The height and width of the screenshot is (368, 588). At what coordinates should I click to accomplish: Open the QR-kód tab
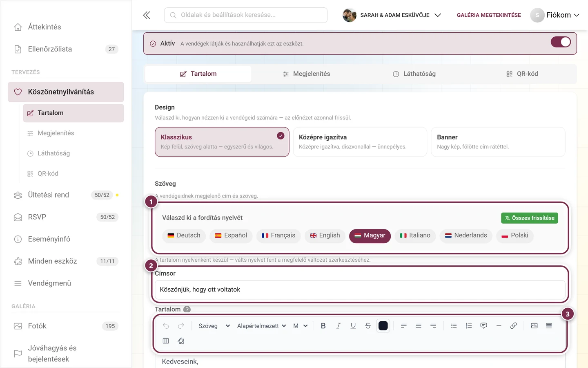coord(522,74)
